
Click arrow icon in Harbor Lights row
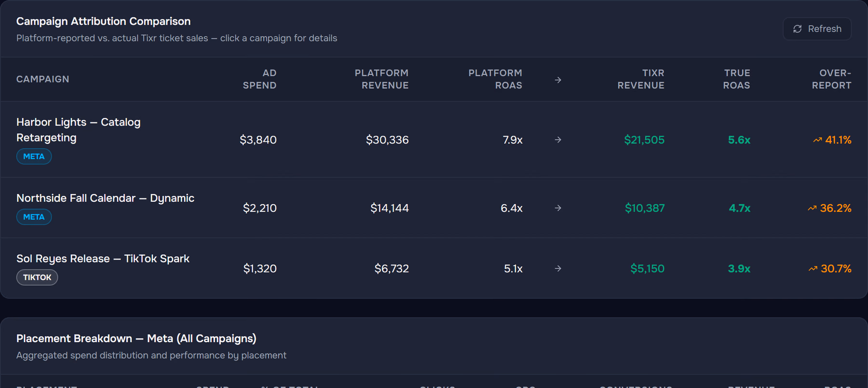coord(558,139)
